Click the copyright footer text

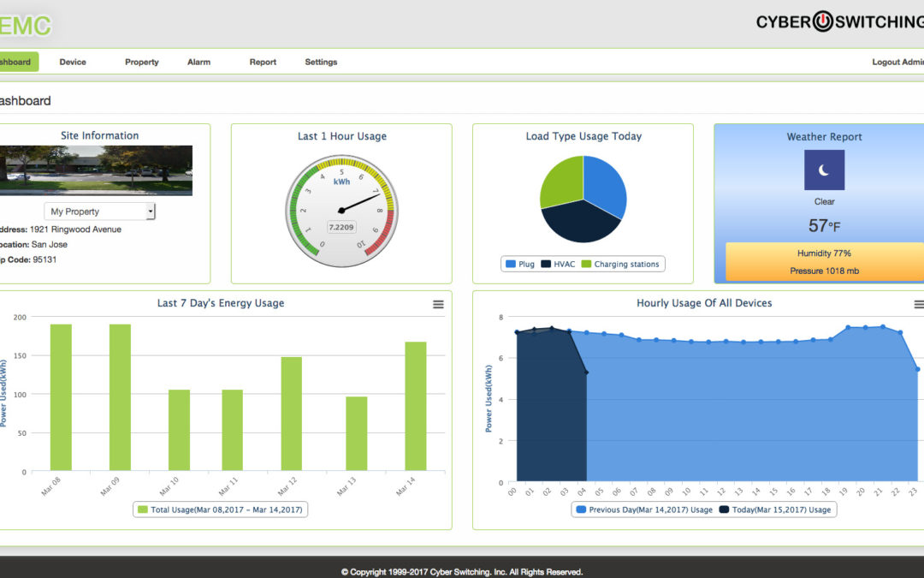(462, 571)
